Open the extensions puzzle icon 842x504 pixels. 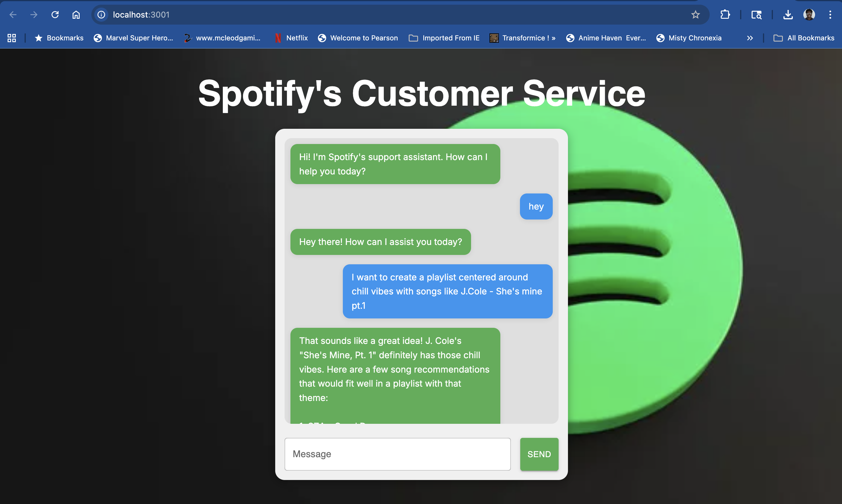tap(725, 15)
